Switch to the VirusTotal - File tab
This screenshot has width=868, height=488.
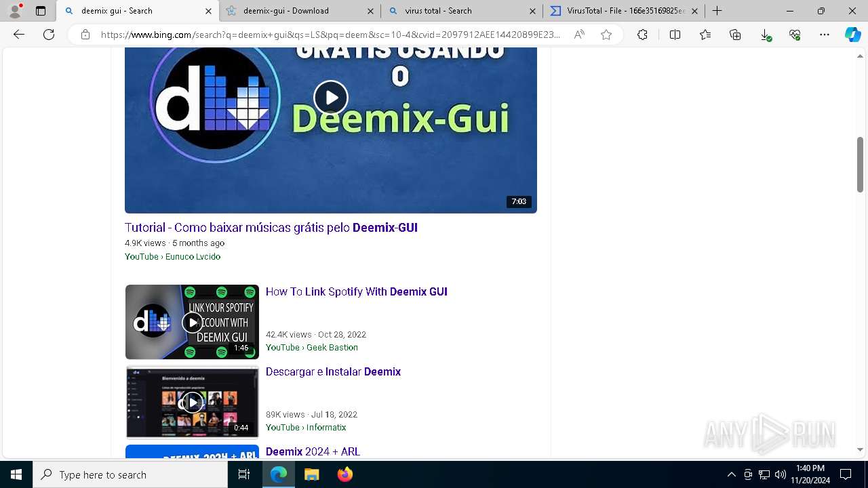624,11
